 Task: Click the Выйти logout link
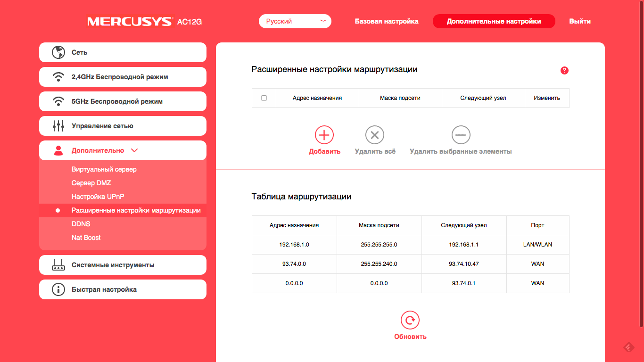tap(579, 21)
